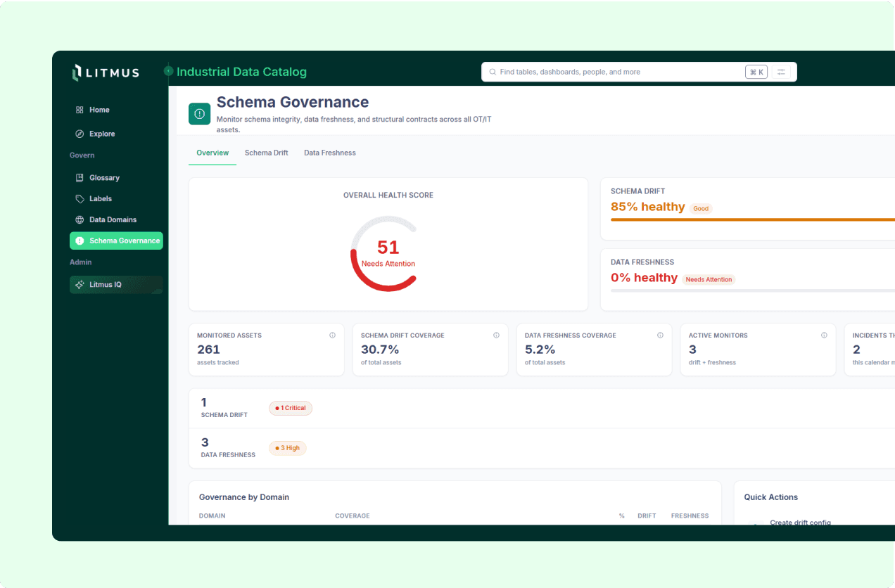Show info for Schema Drift Coverage

(x=496, y=335)
